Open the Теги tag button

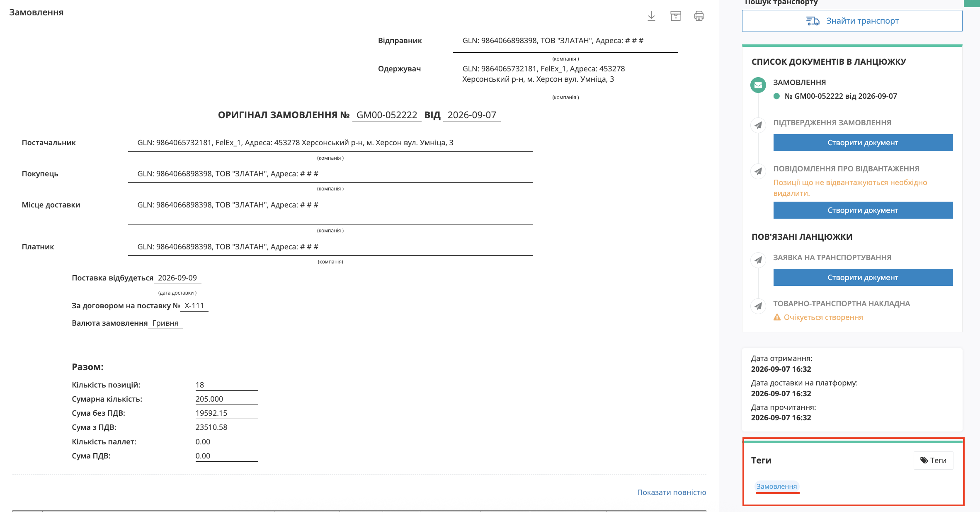(933, 460)
